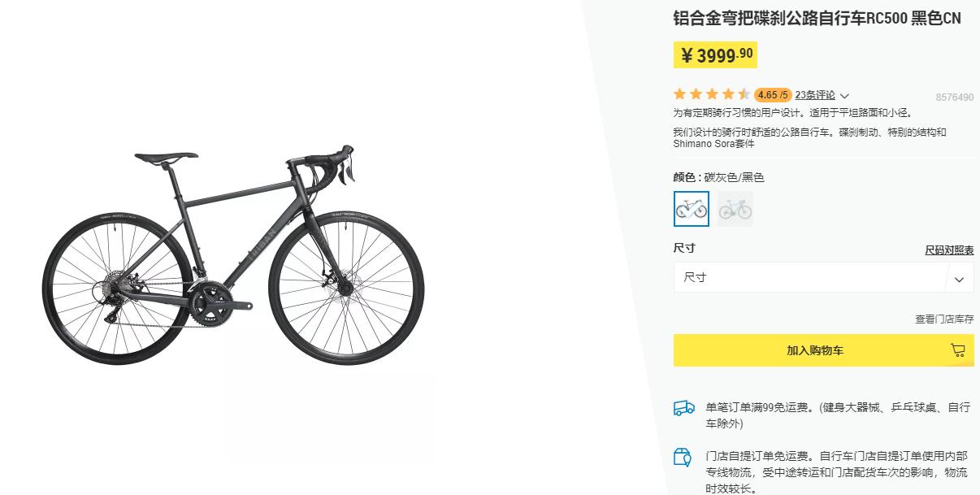Screen dimensions: 980x495
Task: Select the alternate light-colored bike variant
Action: 734,208
